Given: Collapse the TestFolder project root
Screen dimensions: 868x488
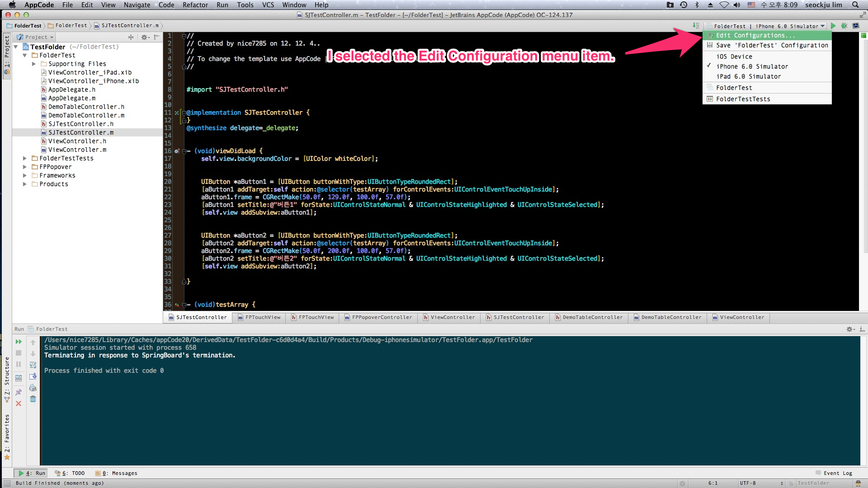Looking at the screenshot, I should (x=16, y=47).
